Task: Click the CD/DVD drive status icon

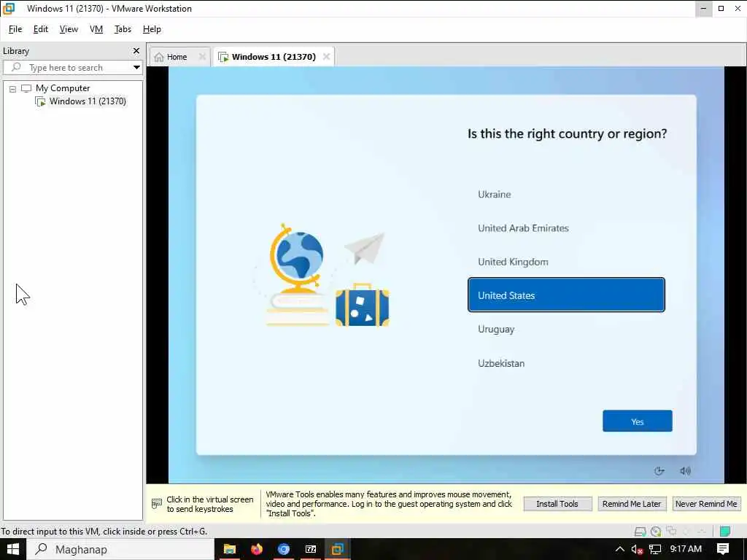Action: coord(656,532)
